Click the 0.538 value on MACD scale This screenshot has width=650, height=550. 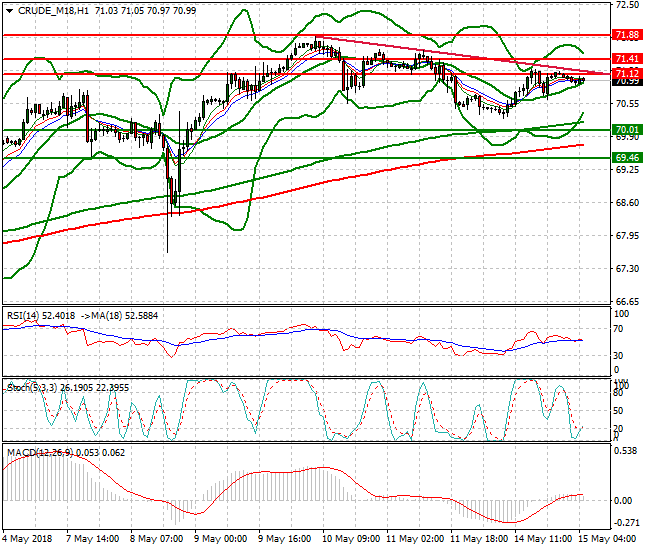tap(627, 450)
